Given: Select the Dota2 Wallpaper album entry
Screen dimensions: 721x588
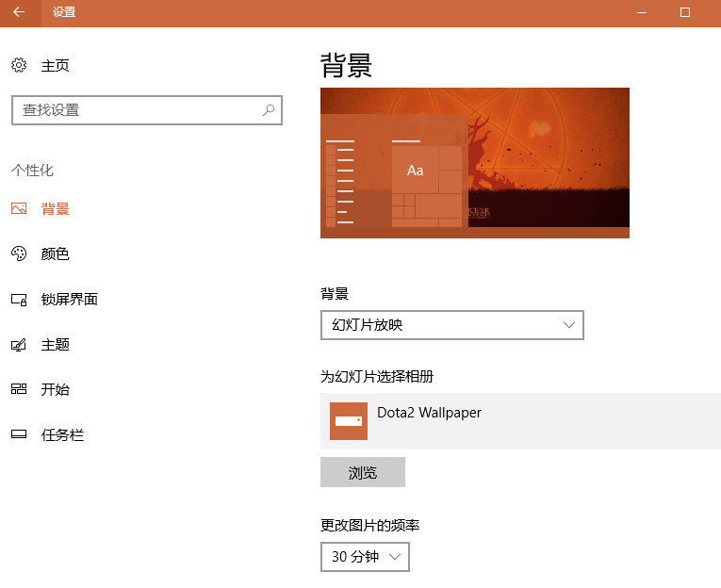Looking at the screenshot, I should [520, 421].
